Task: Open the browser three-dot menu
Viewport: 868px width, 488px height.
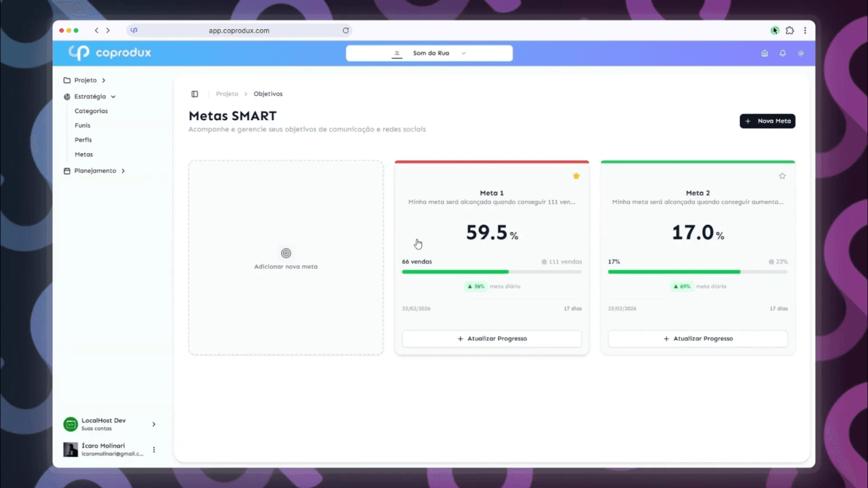Action: (x=805, y=30)
